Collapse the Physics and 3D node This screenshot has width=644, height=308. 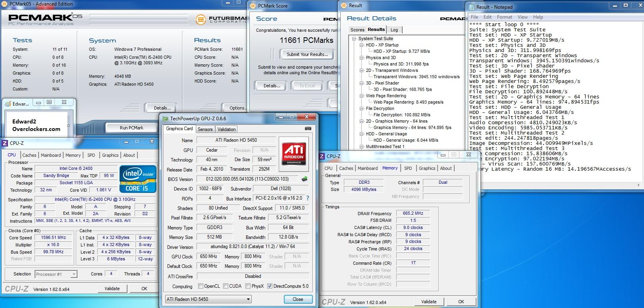click(x=361, y=58)
